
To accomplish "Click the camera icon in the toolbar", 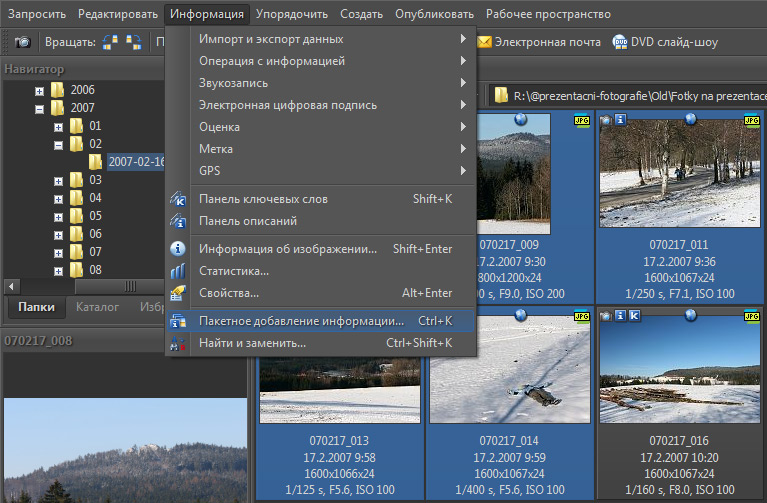I will click(x=22, y=42).
